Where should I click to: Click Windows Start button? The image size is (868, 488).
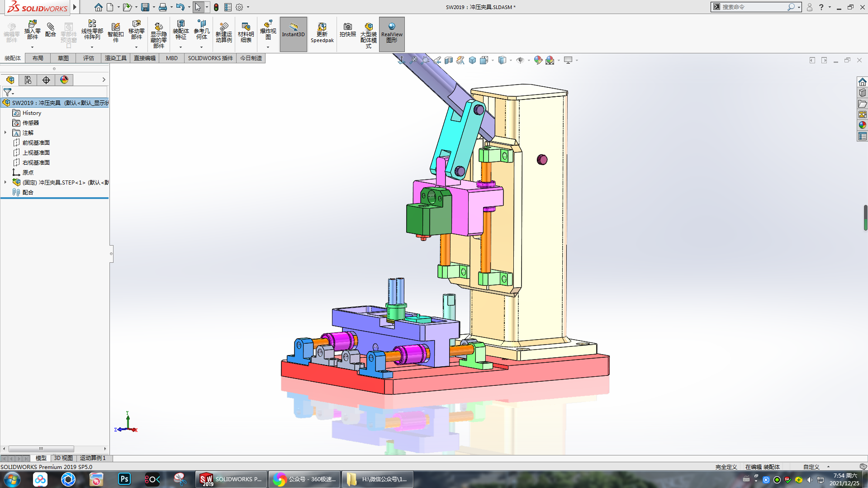12,479
